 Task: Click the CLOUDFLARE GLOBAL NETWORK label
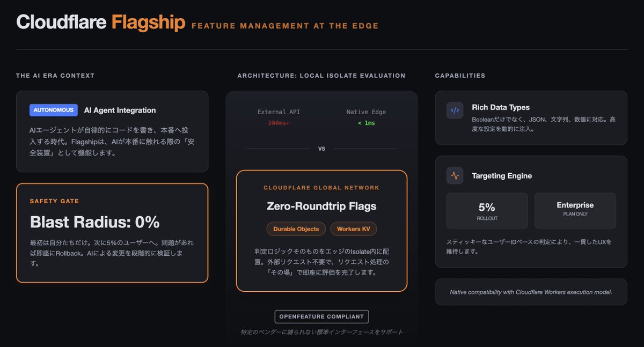coord(321,188)
